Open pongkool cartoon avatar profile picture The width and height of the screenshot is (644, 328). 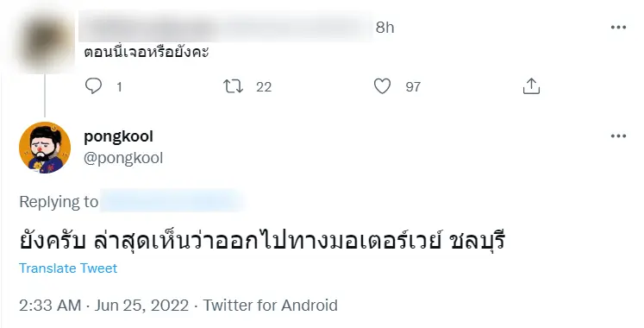pyautogui.click(x=45, y=148)
